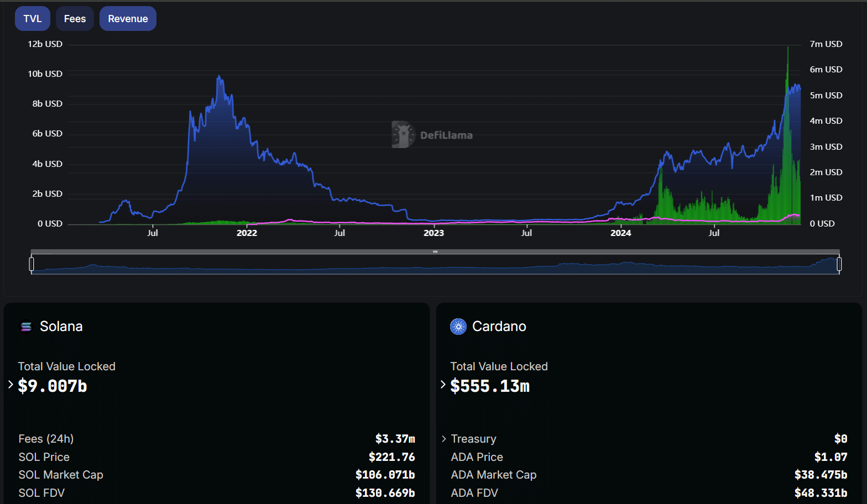Viewport: 867px width, 504px height.
Task: Select the $0 Treasury value
Action: (841, 439)
